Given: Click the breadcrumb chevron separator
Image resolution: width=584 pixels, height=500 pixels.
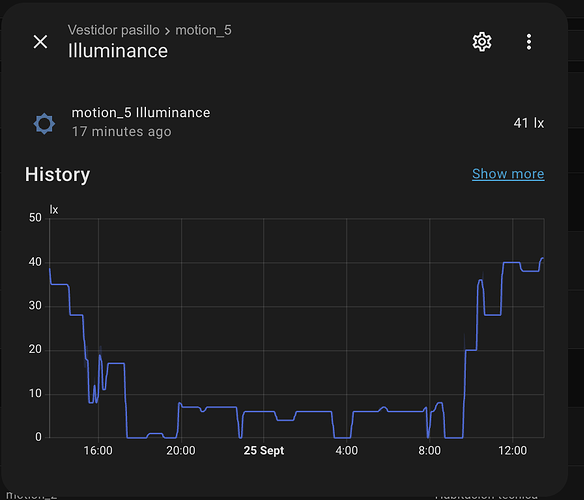Looking at the screenshot, I should [168, 31].
